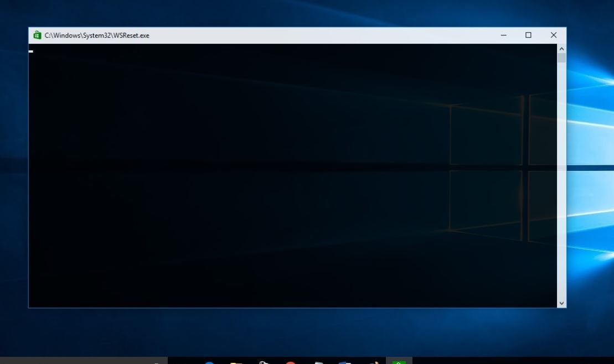
Task: Open File Explorer from the taskbar
Action: coord(236,362)
